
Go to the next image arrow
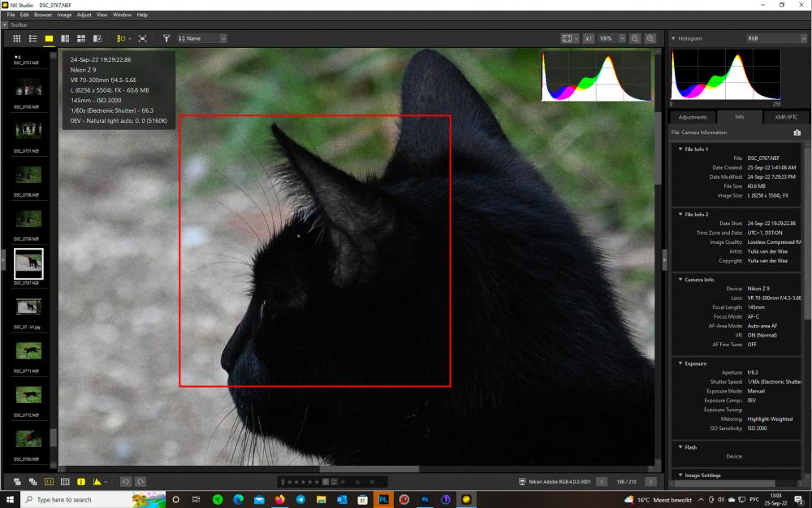tap(650, 481)
